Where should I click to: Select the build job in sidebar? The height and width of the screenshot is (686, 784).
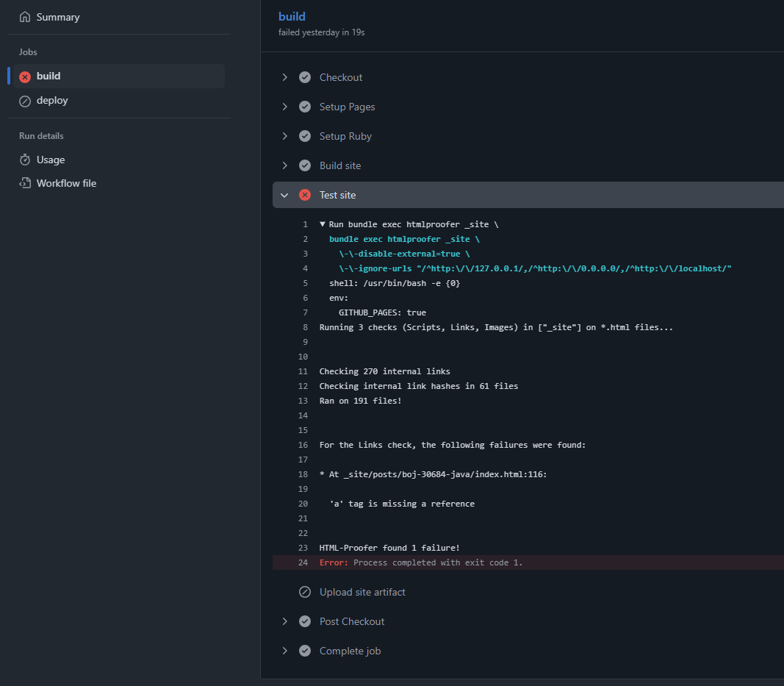pos(118,76)
